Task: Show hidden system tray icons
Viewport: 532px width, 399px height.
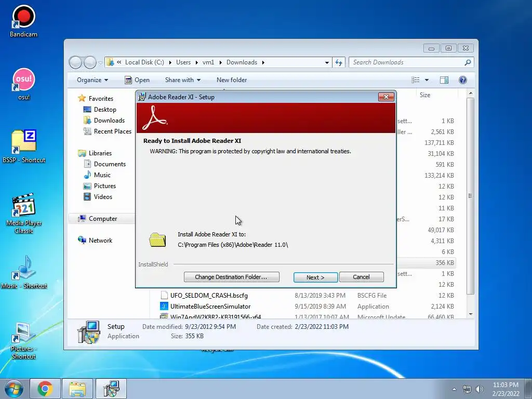Action: (454, 389)
